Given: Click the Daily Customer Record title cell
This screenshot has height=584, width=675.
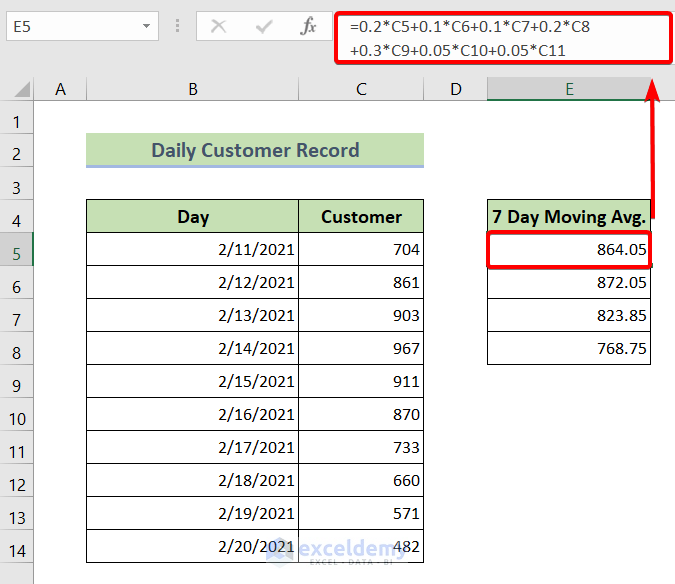Looking at the screenshot, I should [255, 151].
